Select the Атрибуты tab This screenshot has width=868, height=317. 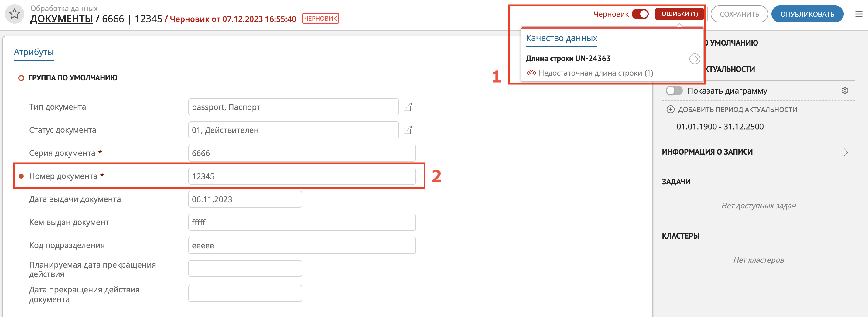34,52
